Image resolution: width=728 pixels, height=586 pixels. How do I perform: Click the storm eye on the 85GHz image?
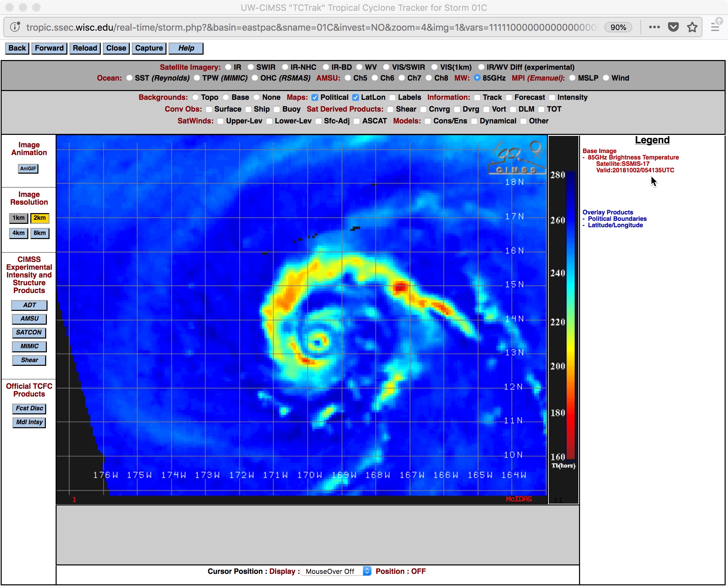tap(317, 343)
